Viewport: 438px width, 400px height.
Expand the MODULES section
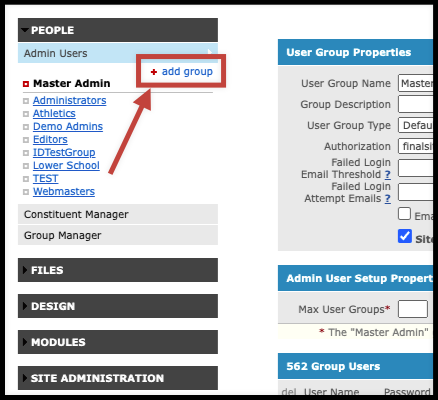click(118, 342)
